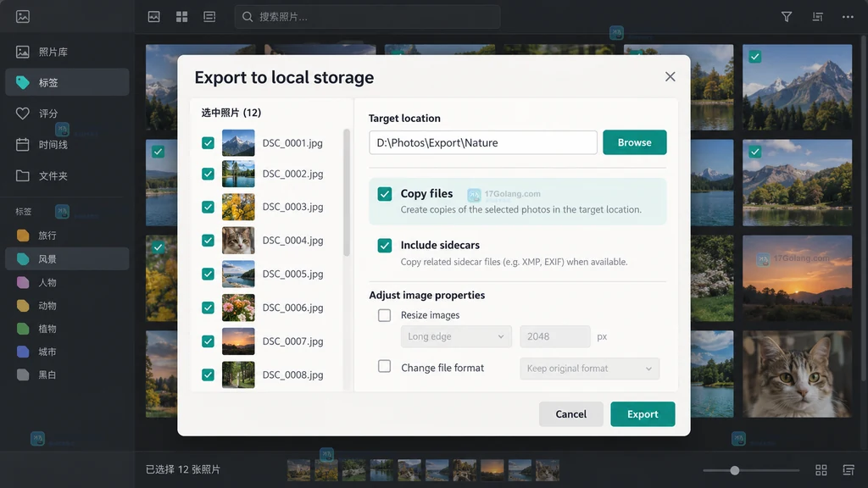Switch to grid view in top toolbar
The width and height of the screenshot is (868, 488).
click(181, 17)
